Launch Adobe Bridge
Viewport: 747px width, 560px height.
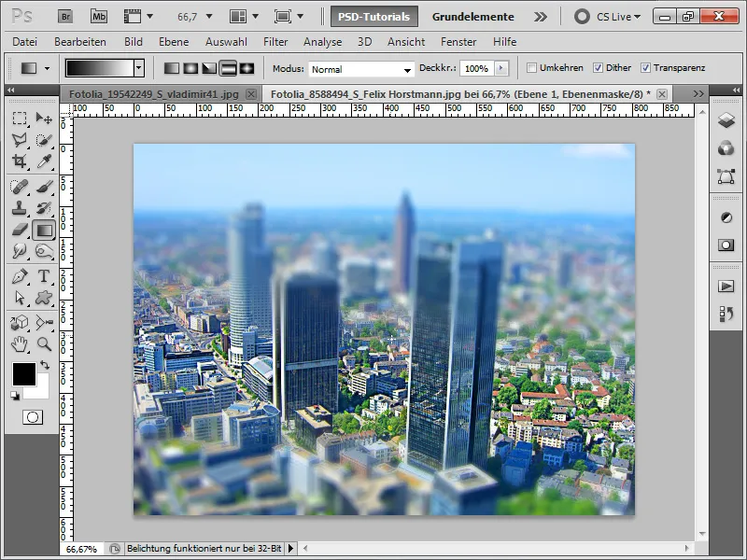coord(65,17)
